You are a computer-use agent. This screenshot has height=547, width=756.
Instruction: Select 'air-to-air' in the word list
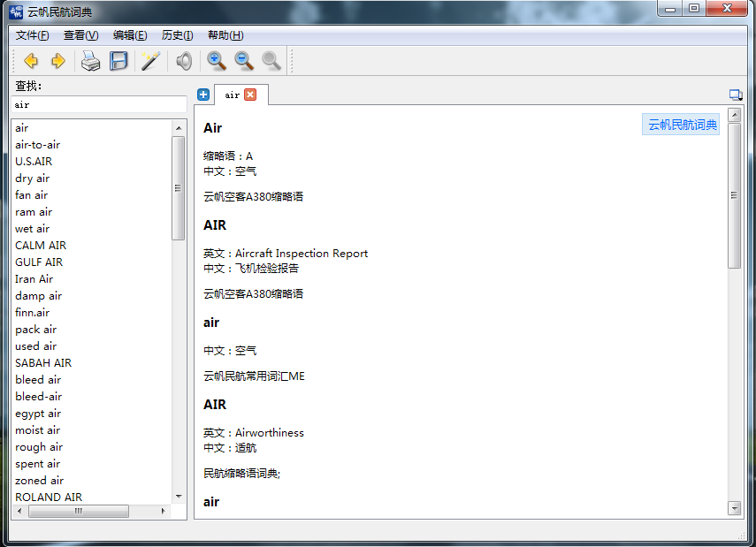pos(92,145)
